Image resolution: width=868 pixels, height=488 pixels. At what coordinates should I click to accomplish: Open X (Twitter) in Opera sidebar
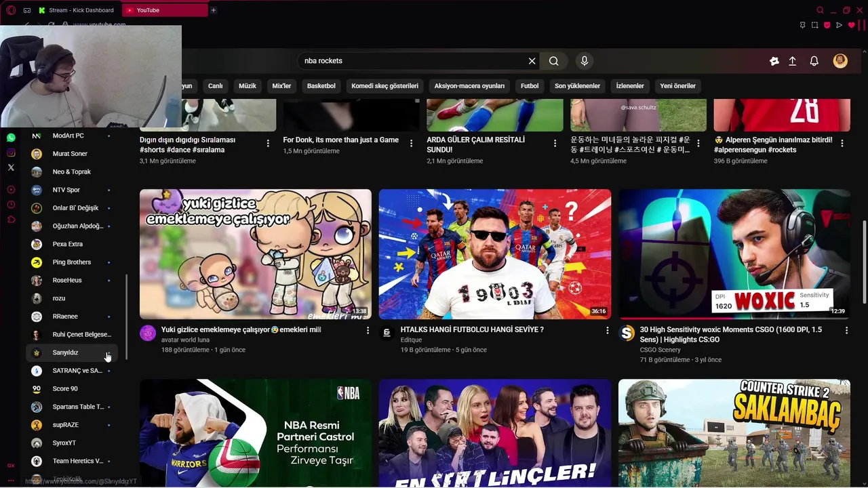[x=11, y=167]
